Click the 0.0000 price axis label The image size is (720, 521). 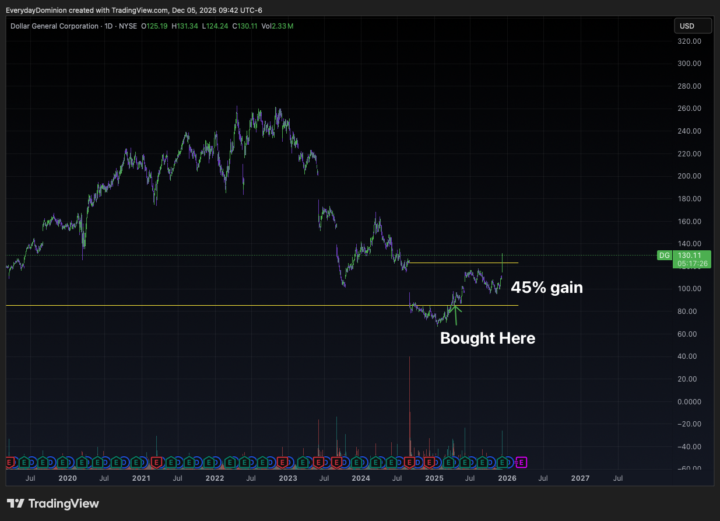point(689,402)
